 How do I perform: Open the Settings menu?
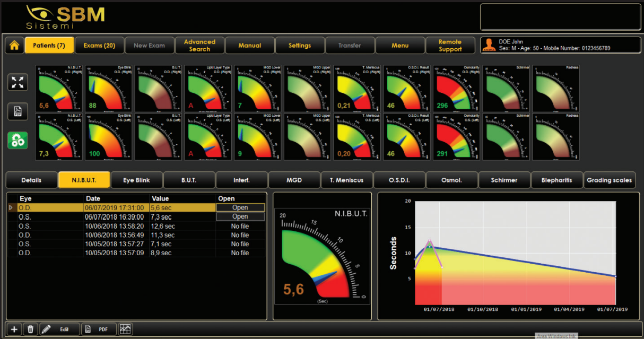(x=300, y=46)
